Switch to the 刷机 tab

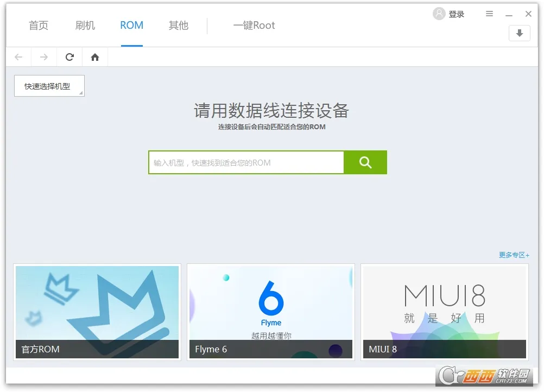(x=85, y=26)
